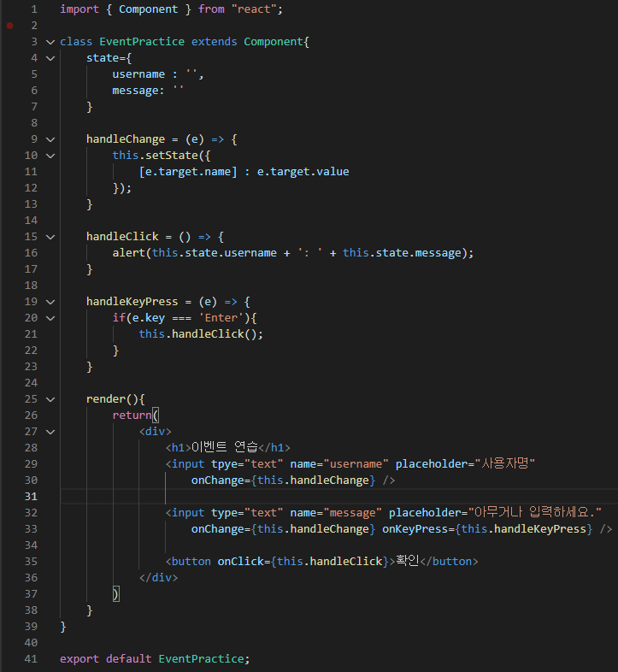Collapse the div element chevron on line 27
Viewport: 618px width, 672px height.
click(50, 432)
